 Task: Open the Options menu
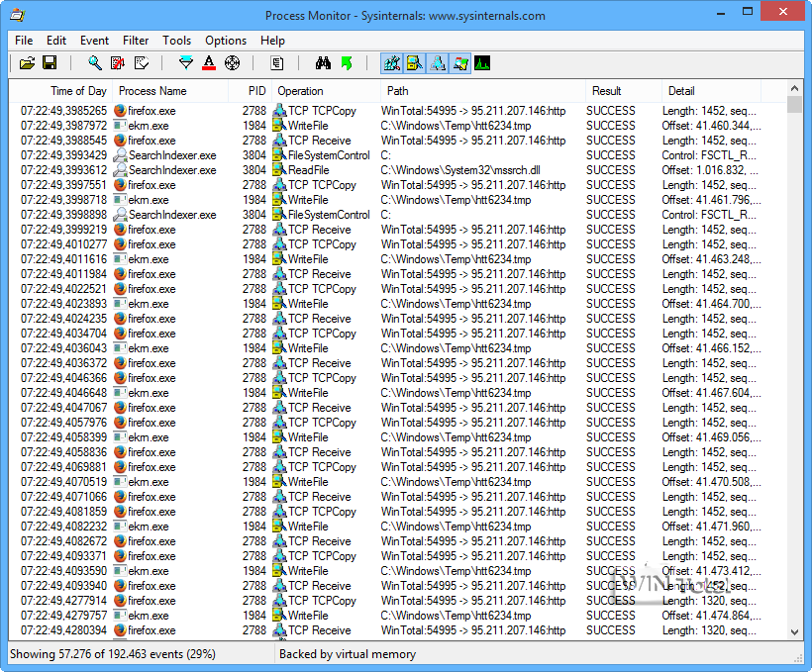(226, 41)
